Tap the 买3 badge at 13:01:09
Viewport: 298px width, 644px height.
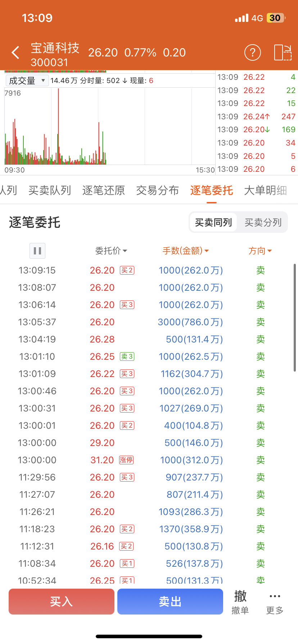click(x=127, y=374)
